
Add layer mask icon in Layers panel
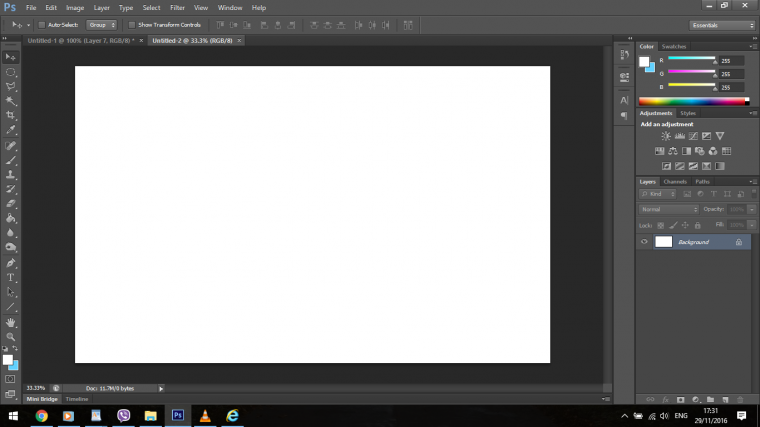tap(681, 400)
